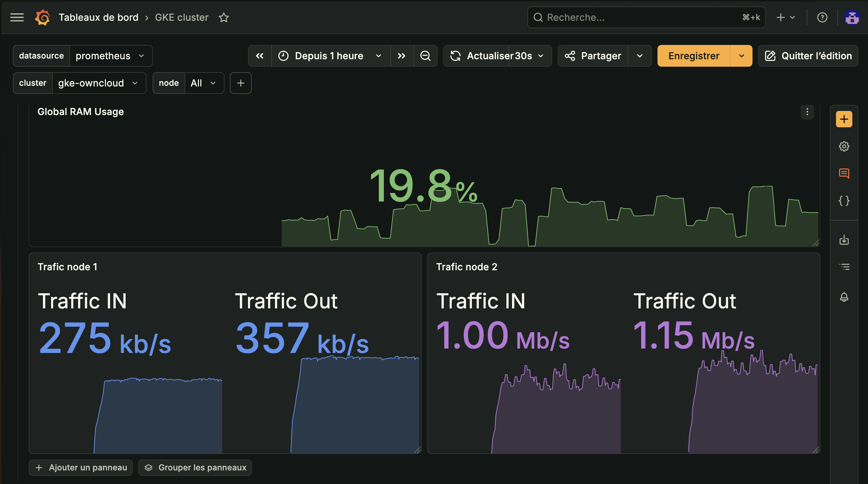Open the 30s refresh interval dropdown
Viewport: 868px width, 484px height.
click(530, 56)
